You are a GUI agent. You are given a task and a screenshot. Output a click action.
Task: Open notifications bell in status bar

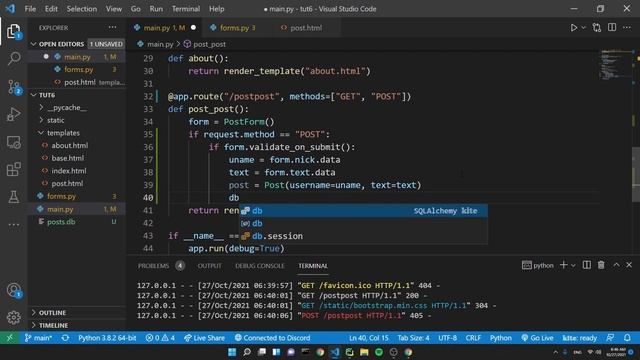point(627,338)
